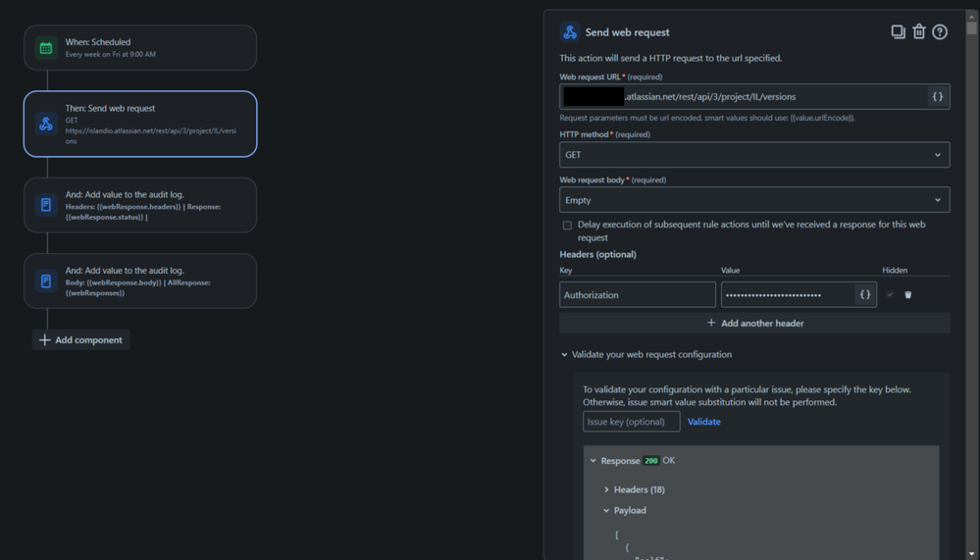Open the Web request body dropdown
The width and height of the screenshot is (980, 560).
click(x=754, y=200)
